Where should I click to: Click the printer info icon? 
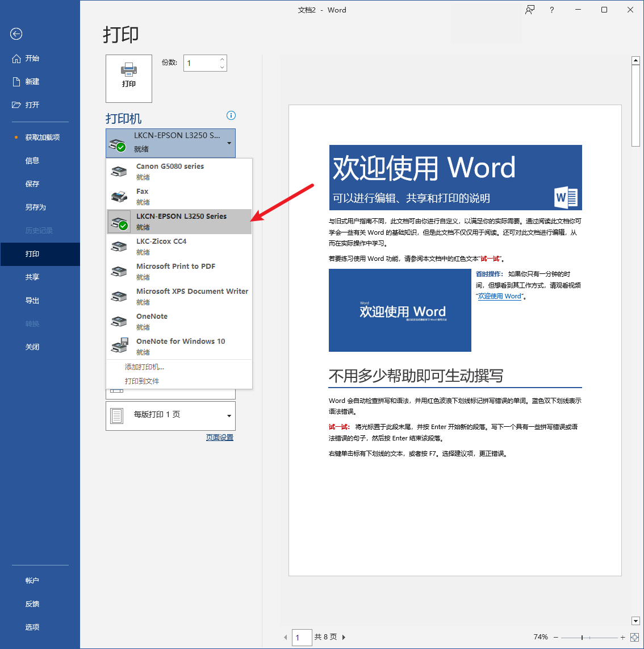(231, 115)
